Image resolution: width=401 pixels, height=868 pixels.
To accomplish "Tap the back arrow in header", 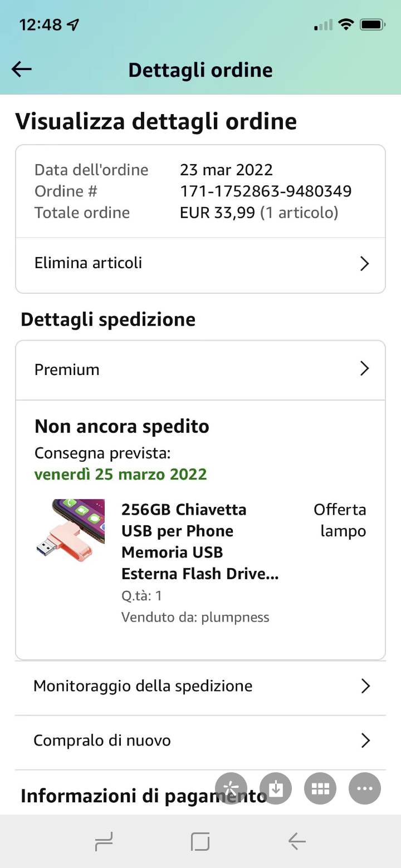I will [x=21, y=70].
